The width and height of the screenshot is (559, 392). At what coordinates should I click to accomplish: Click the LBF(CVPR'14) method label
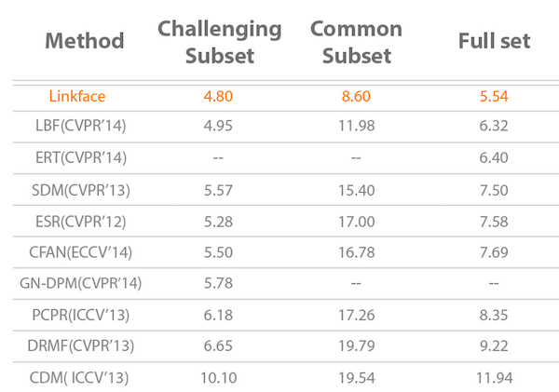84,125
